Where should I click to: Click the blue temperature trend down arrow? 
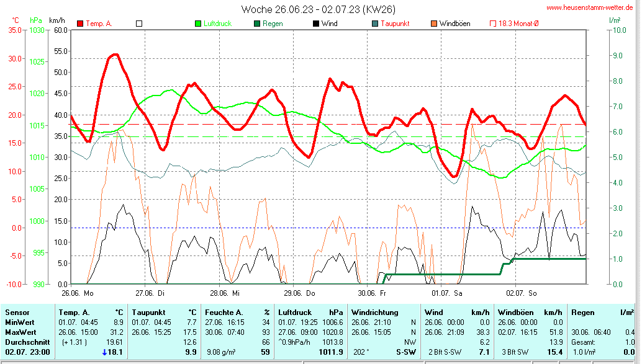click(104, 353)
